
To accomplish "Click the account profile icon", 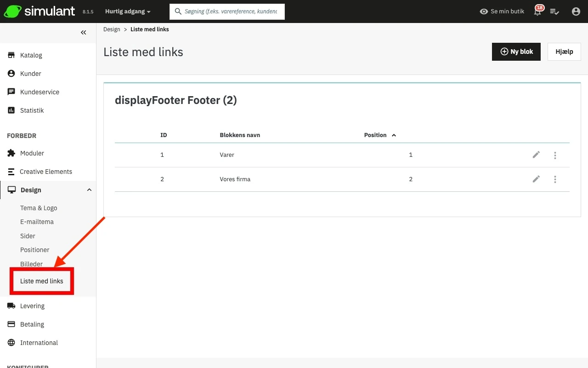I will 576,11.
